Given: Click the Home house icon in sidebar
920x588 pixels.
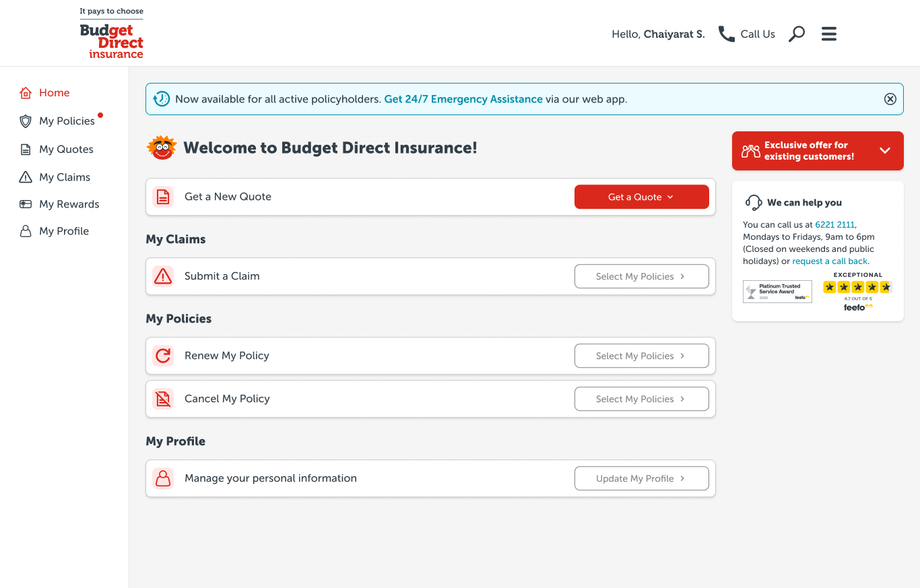Looking at the screenshot, I should coord(26,93).
